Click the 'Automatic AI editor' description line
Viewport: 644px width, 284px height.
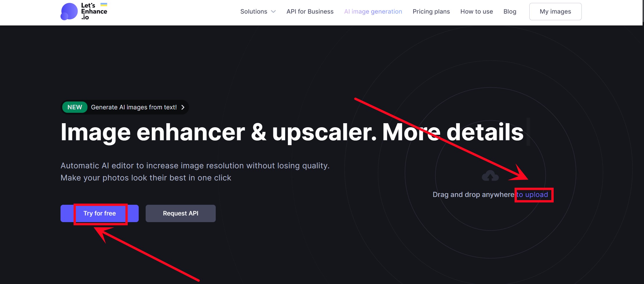pyautogui.click(x=195, y=166)
